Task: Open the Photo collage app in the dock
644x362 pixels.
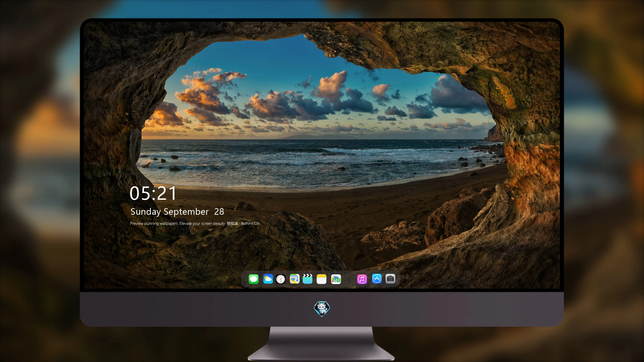Action: [336, 279]
